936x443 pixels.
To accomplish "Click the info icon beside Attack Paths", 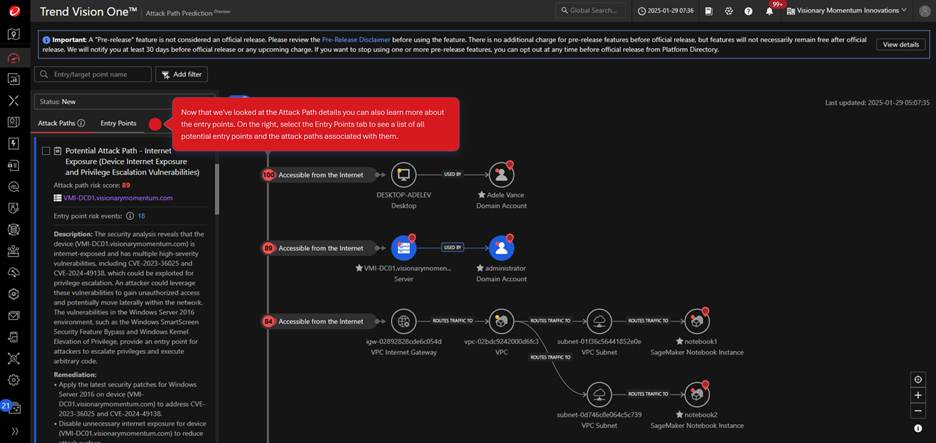I will click(81, 123).
